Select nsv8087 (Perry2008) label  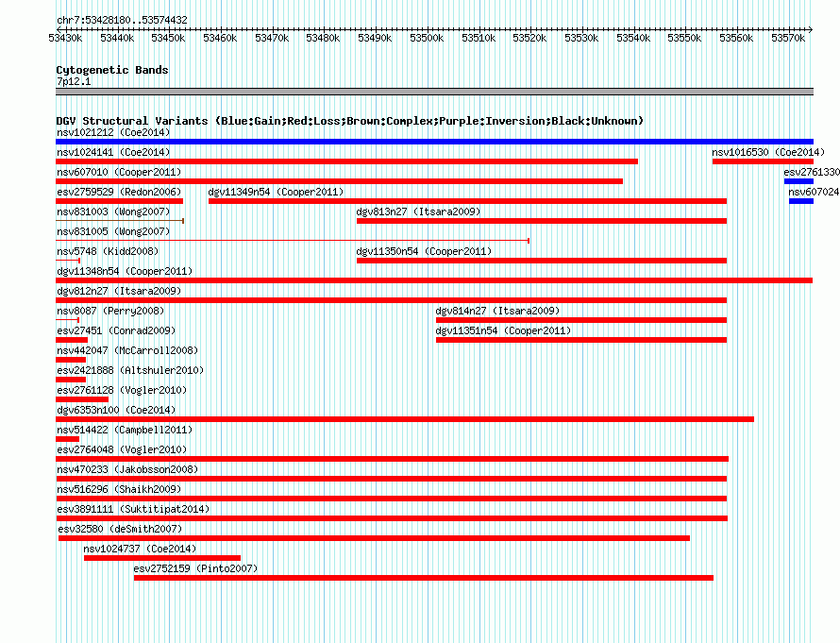(x=110, y=311)
